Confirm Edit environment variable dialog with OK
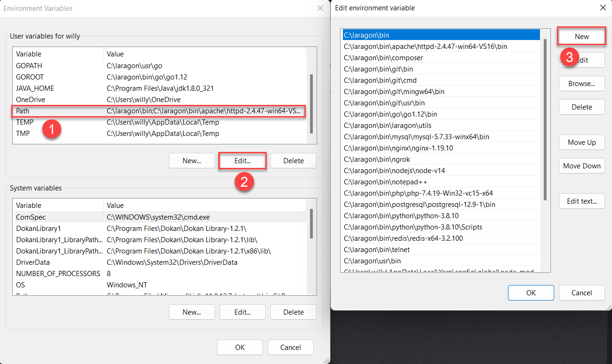612x364 pixels. pyautogui.click(x=531, y=293)
